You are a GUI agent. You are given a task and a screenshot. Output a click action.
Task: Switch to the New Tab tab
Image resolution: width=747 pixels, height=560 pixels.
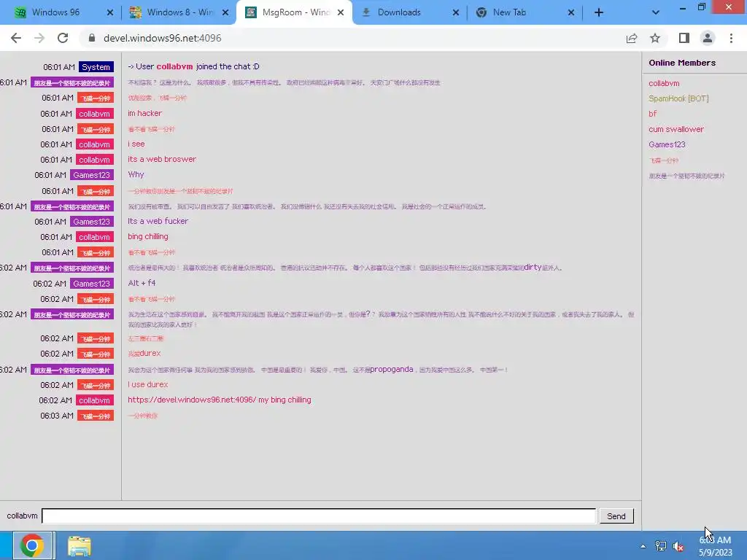[509, 12]
